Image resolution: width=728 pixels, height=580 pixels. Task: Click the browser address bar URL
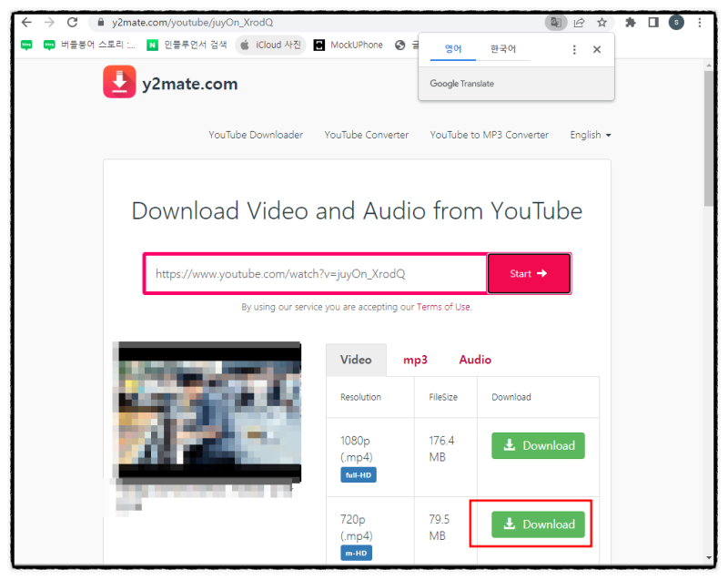coord(193,22)
